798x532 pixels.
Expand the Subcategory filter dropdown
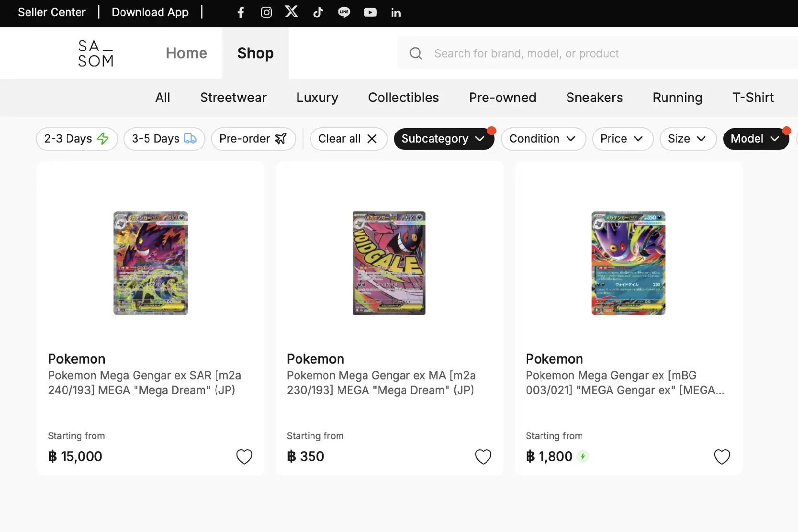click(443, 139)
